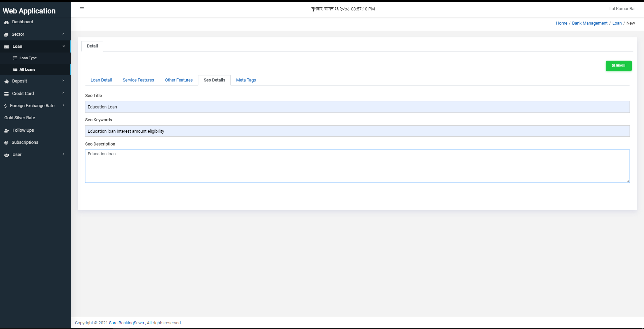Image resolution: width=644 pixels, height=329 pixels.
Task: Click the 'Seo Title' label
Action: [x=93, y=96]
